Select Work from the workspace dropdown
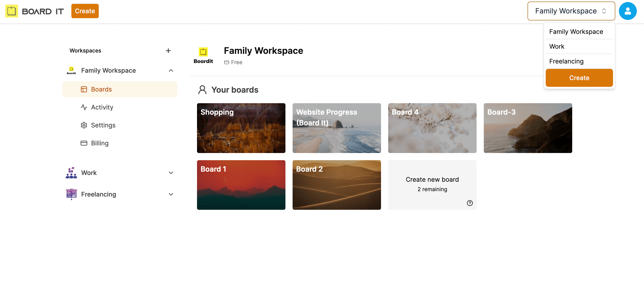The width and height of the screenshot is (644, 293). 557,46
